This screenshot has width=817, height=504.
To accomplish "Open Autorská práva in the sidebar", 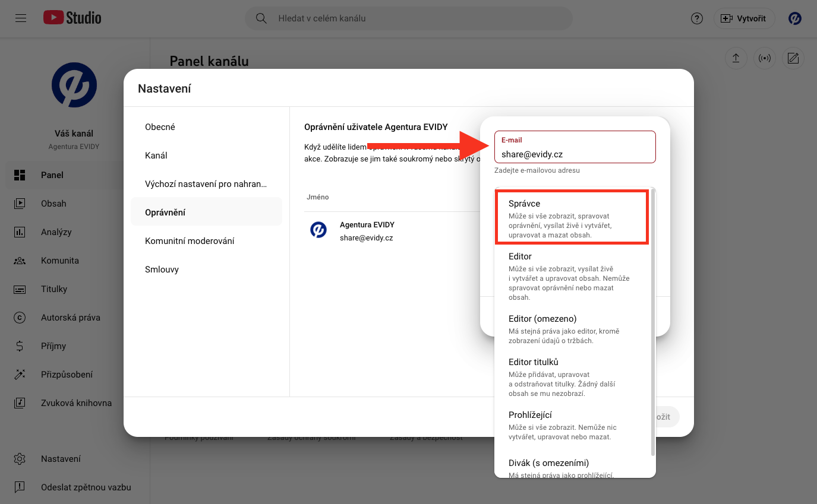I will click(x=75, y=318).
